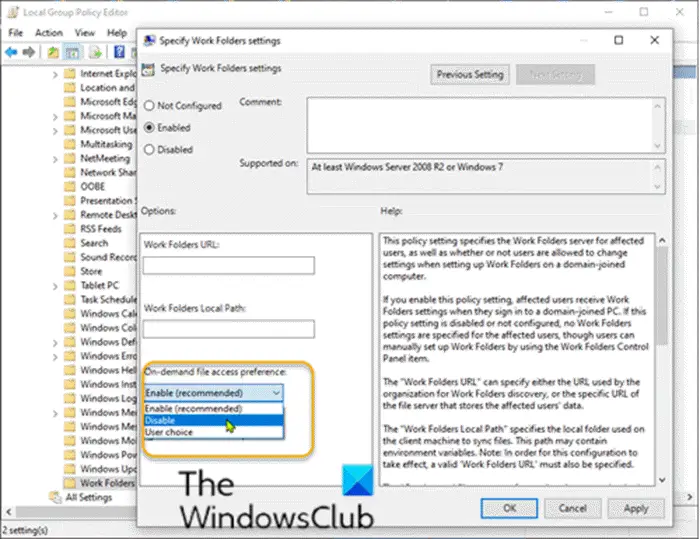
Task: Click the policy setting icon beside dialog heading
Action: 148,69
